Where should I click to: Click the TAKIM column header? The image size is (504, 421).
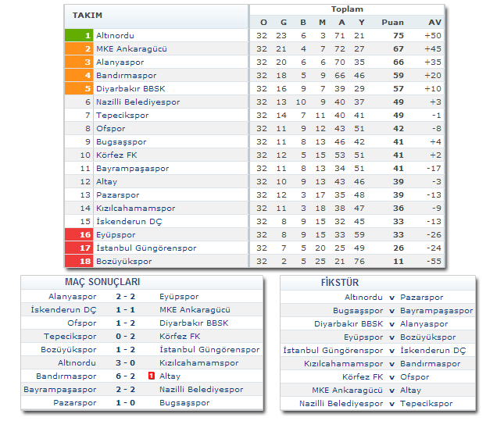click(x=88, y=16)
